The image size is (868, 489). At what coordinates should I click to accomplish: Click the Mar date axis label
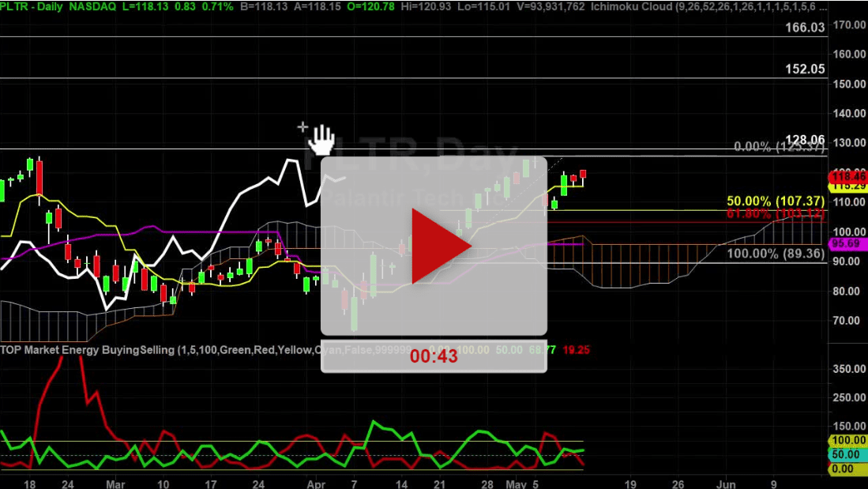coord(115,484)
